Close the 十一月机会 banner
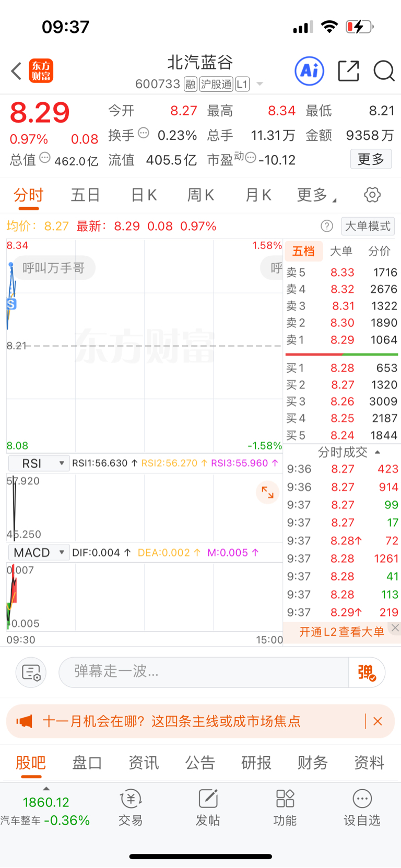Image resolution: width=401 pixels, height=868 pixels. coord(378,721)
